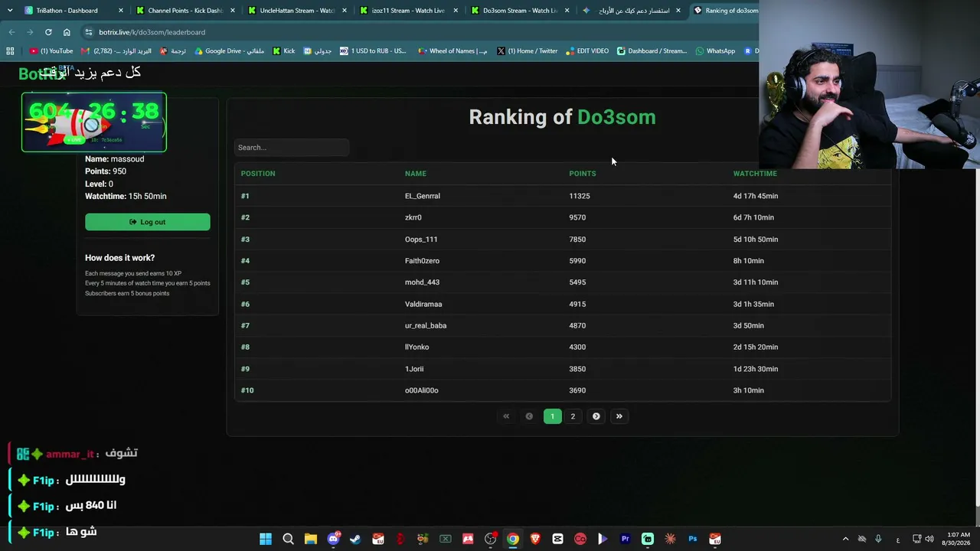
Task: Select player name Oops_111
Action: [421, 240]
